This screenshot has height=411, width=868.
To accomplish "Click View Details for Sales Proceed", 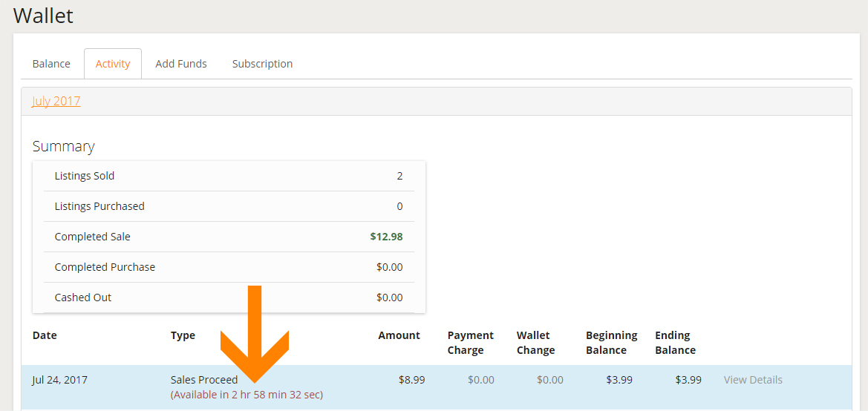I will point(753,380).
